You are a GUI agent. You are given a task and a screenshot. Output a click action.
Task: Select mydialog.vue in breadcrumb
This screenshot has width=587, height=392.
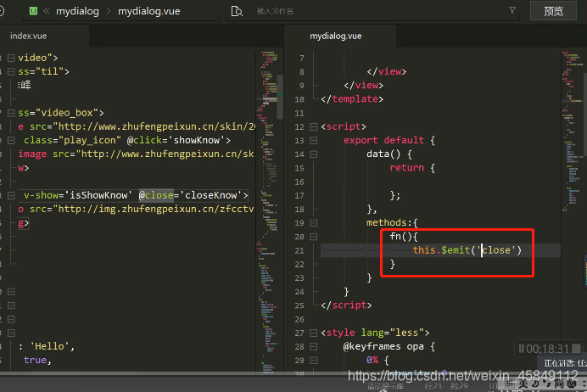(149, 11)
